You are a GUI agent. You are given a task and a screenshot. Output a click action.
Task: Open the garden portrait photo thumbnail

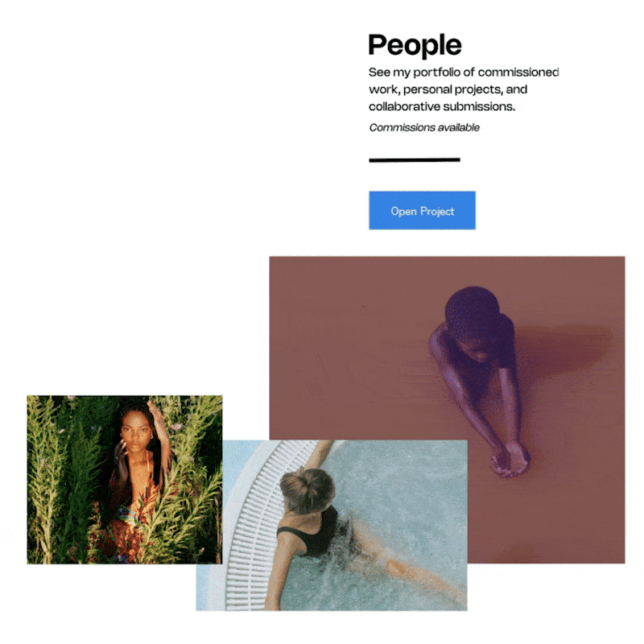pos(125,479)
